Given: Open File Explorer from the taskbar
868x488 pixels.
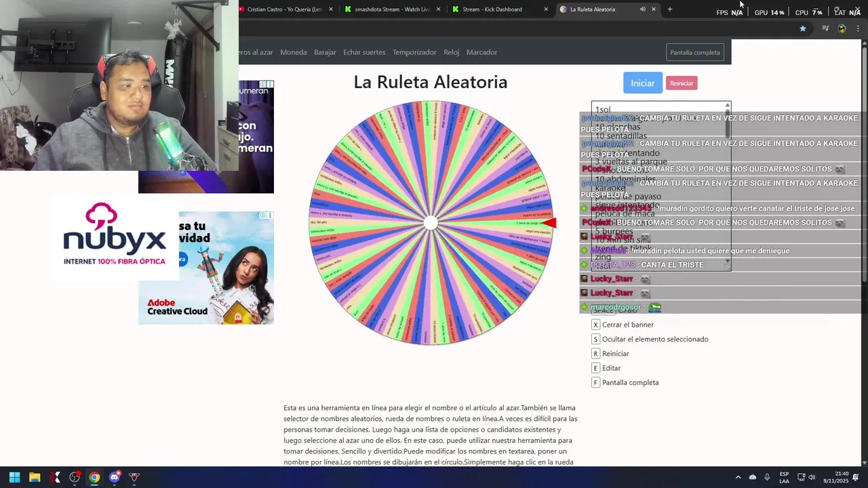Looking at the screenshot, I should (35, 477).
